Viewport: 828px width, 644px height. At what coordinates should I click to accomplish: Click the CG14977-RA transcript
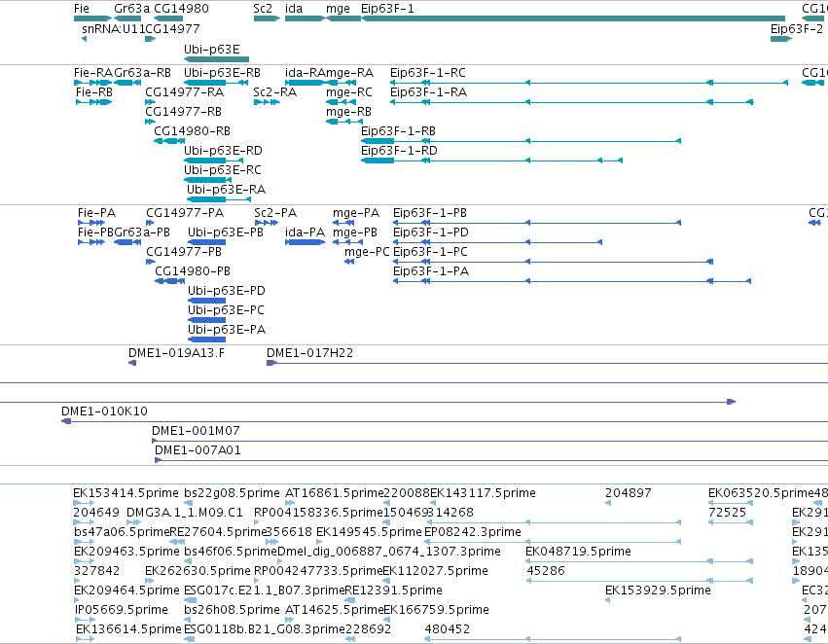point(150,102)
